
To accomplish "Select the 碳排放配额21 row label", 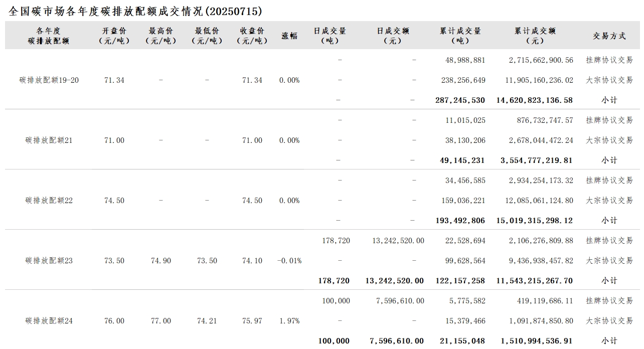I will pyautogui.click(x=49, y=140).
